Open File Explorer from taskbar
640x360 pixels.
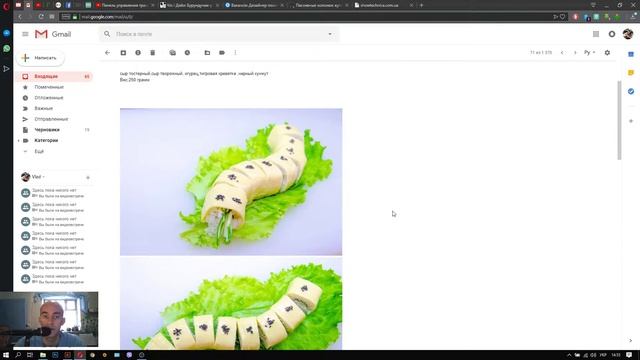pyautogui.click(x=42, y=355)
